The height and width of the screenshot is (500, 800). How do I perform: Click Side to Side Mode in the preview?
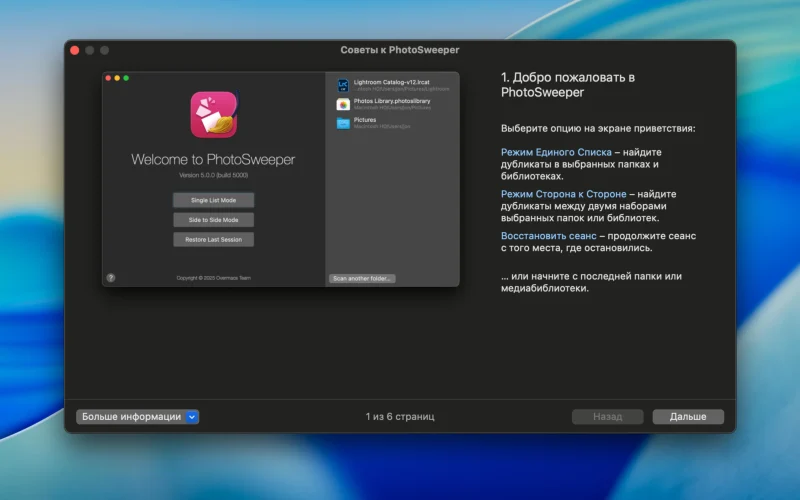point(213,220)
